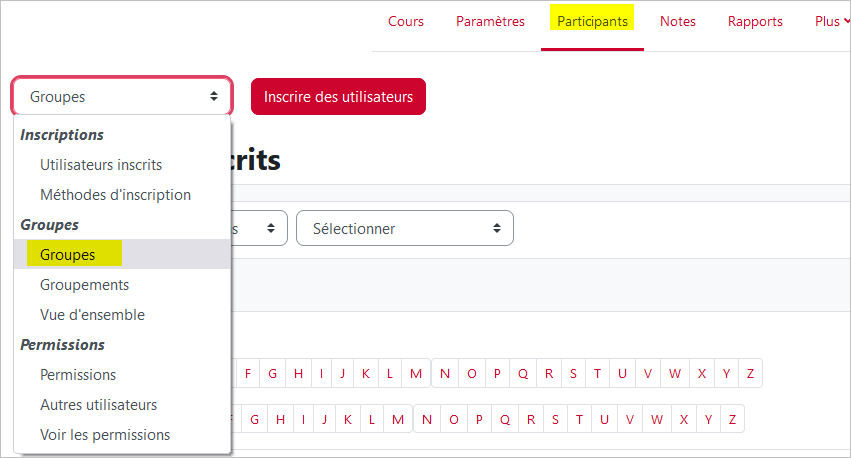Expand the Plus menu in navigation
The height and width of the screenshot is (458, 851).
pyautogui.click(x=831, y=22)
